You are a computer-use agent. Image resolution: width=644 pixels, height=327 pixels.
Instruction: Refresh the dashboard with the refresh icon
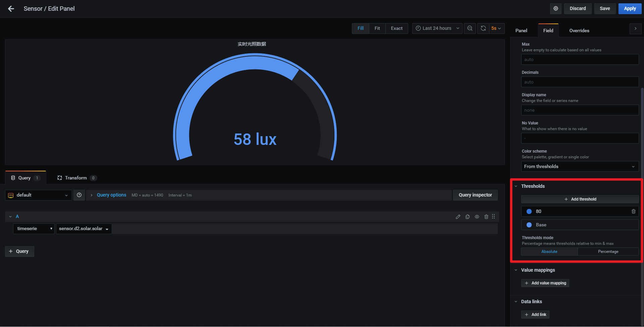coord(483,28)
